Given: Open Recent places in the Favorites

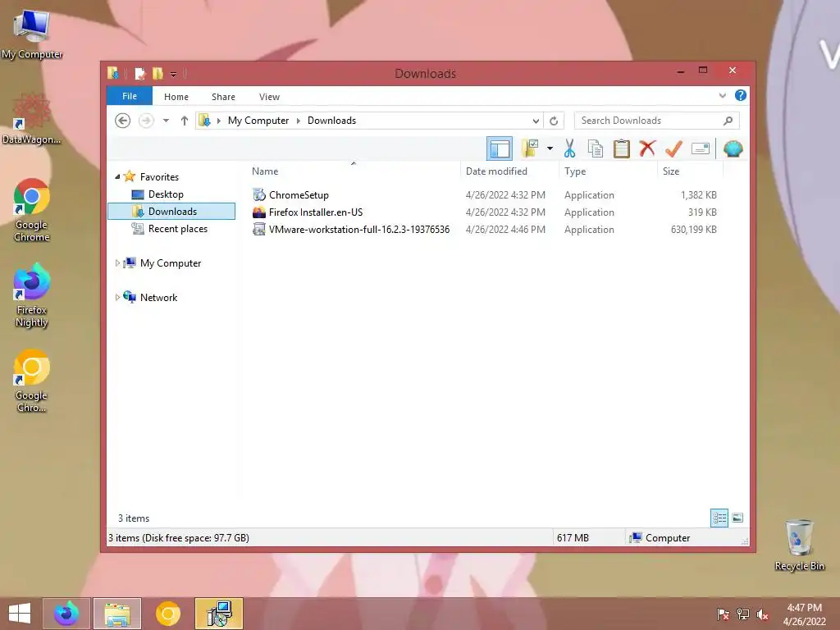Looking at the screenshot, I should point(177,229).
